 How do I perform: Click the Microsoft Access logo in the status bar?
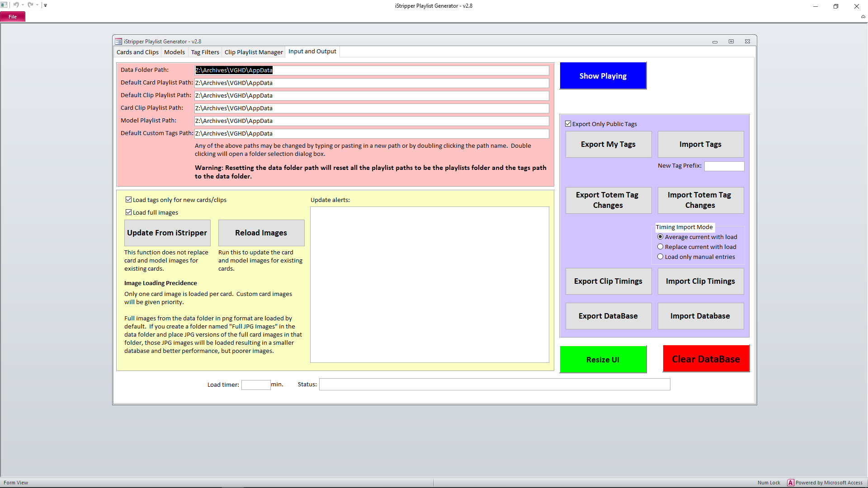pyautogui.click(x=790, y=483)
